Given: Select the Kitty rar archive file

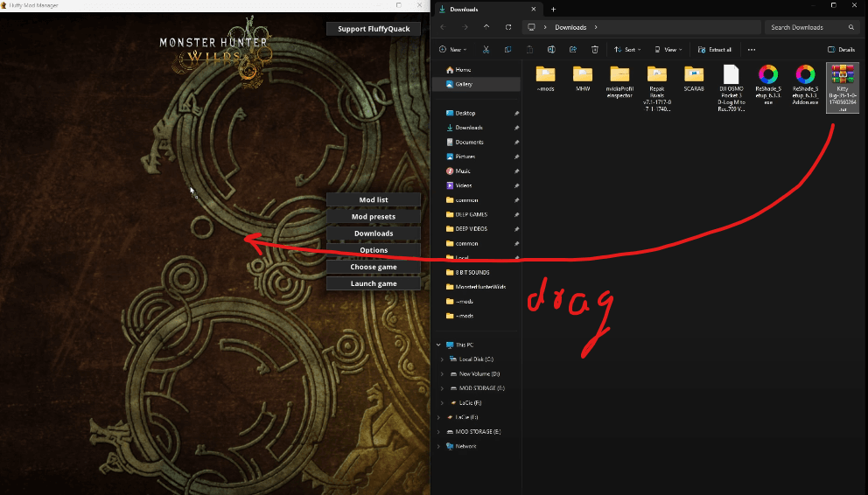Looking at the screenshot, I should (843, 88).
